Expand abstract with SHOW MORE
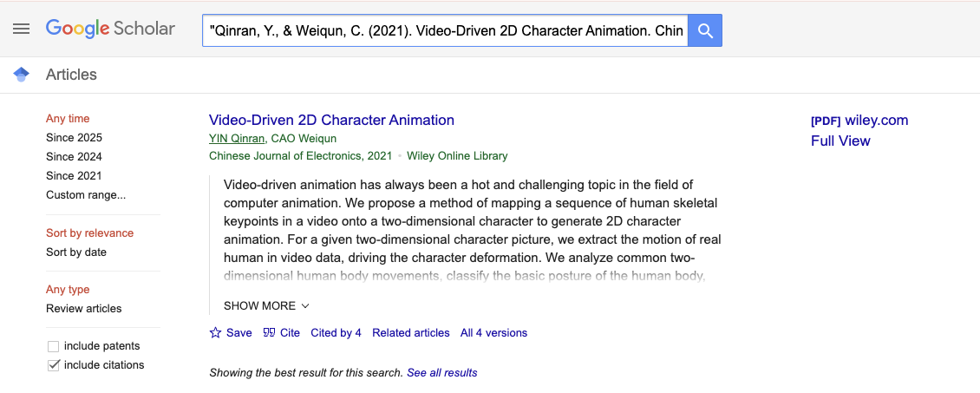 266,306
